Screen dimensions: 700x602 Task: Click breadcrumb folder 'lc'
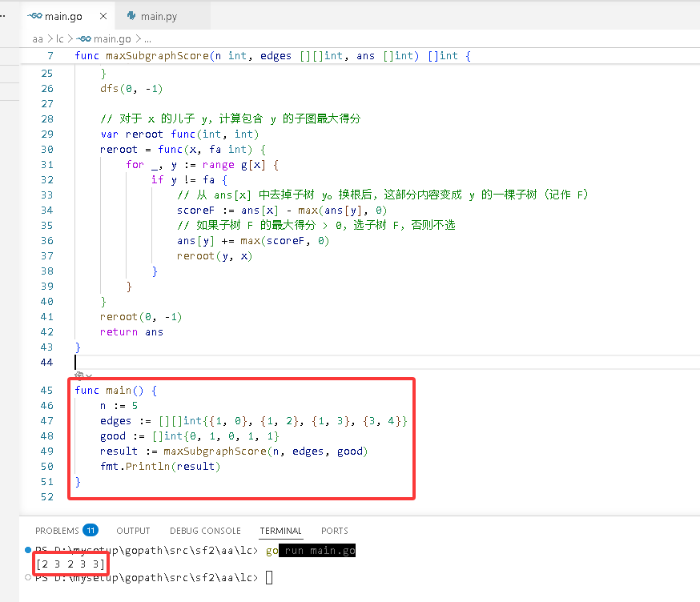pyautogui.click(x=60, y=39)
